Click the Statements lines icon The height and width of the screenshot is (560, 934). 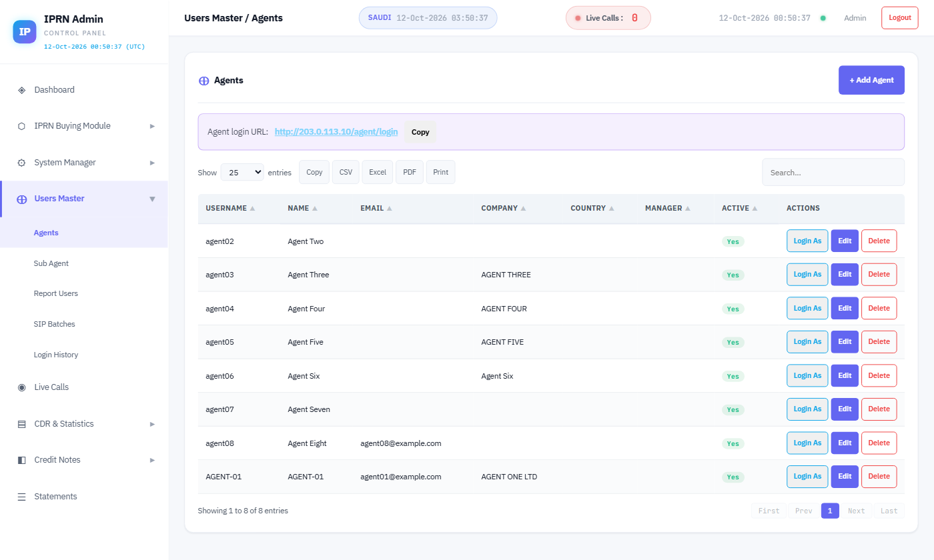21,497
